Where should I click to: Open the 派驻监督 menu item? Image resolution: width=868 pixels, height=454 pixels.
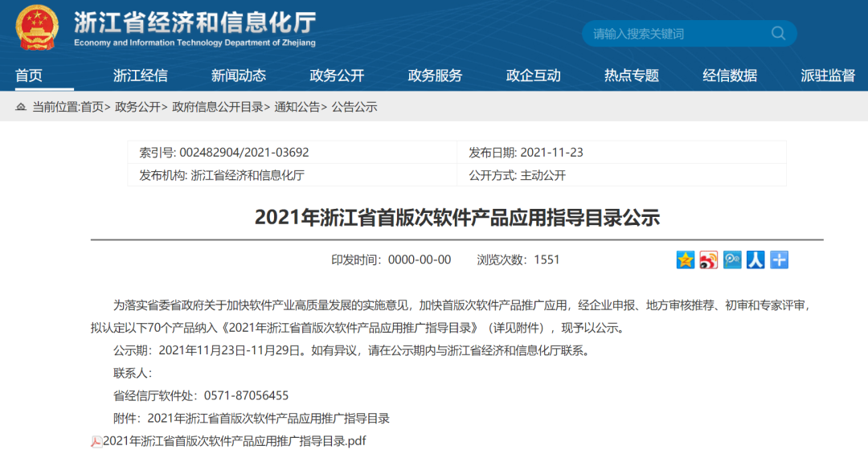click(828, 76)
